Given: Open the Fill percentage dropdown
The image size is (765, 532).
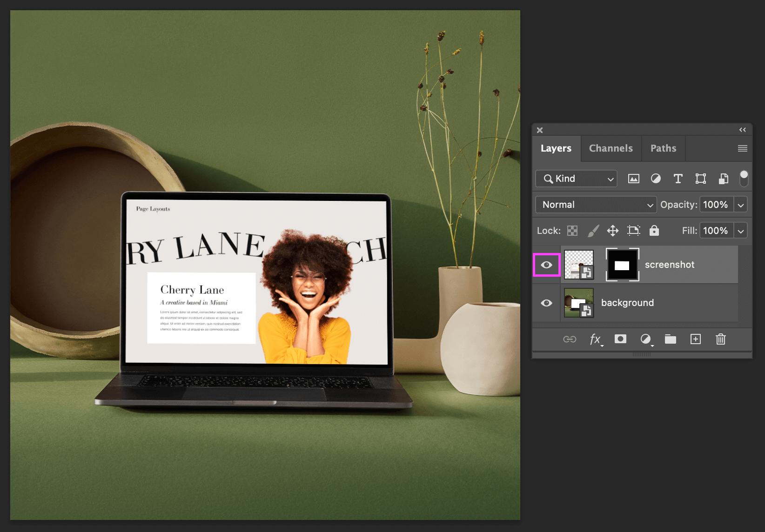Looking at the screenshot, I should (740, 230).
